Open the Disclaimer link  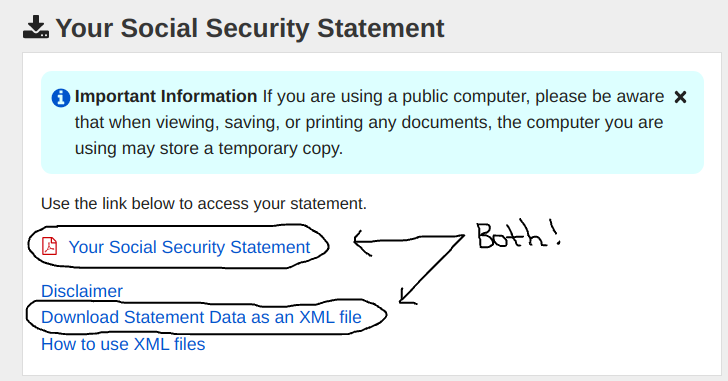82,291
